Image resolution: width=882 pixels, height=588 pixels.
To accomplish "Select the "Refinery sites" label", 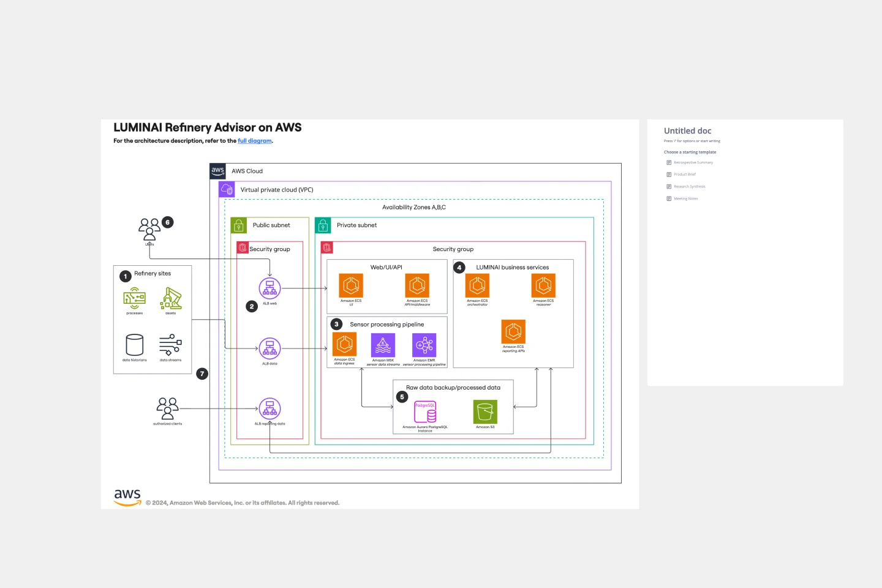I will pyautogui.click(x=153, y=274).
